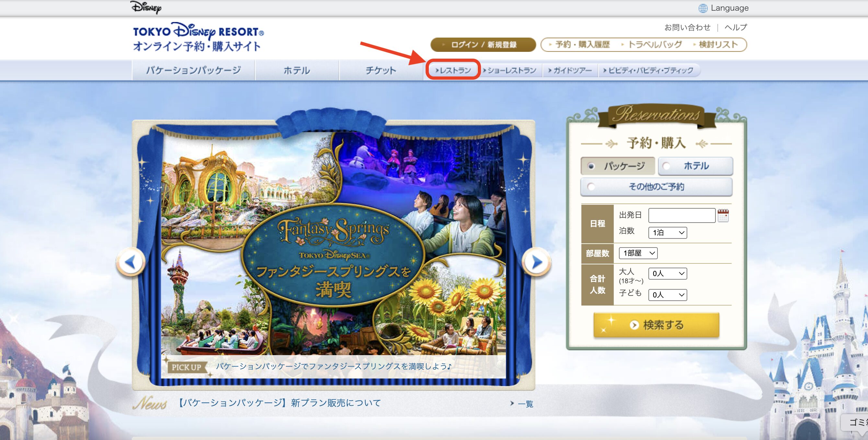Click the globe icon next to Language
Viewport: 868px width, 440px height.
(702, 8)
